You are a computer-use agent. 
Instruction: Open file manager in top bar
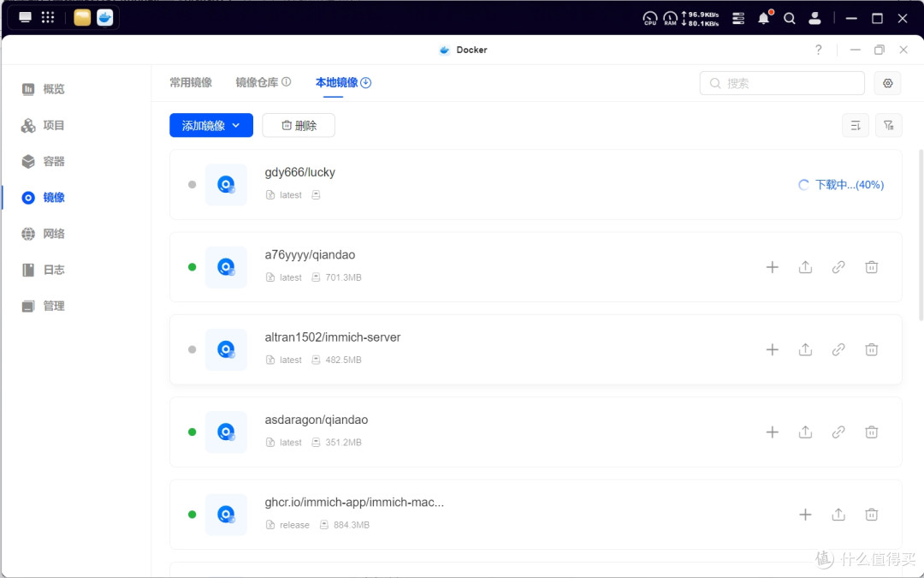[82, 18]
